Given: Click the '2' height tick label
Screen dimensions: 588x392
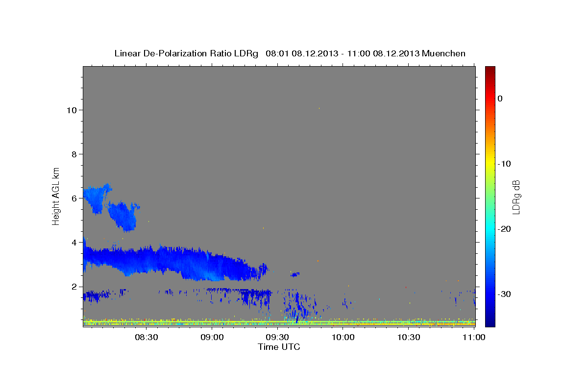Looking at the screenshot, I should click(x=74, y=286).
